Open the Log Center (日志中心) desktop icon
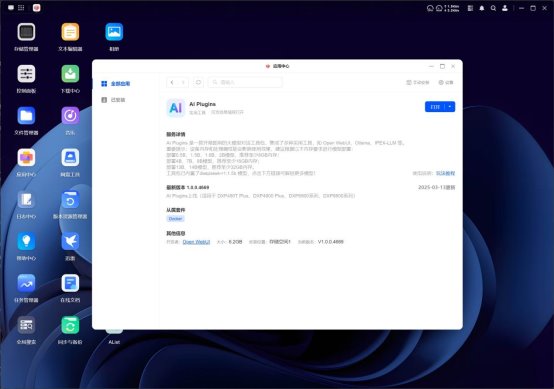The width and height of the screenshot is (554, 389). 26,200
